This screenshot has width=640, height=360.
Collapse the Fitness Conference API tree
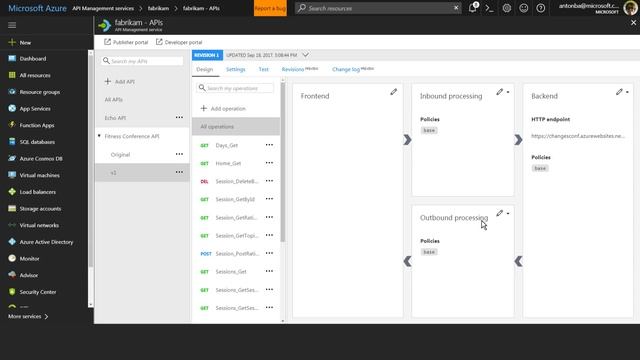(x=99, y=136)
